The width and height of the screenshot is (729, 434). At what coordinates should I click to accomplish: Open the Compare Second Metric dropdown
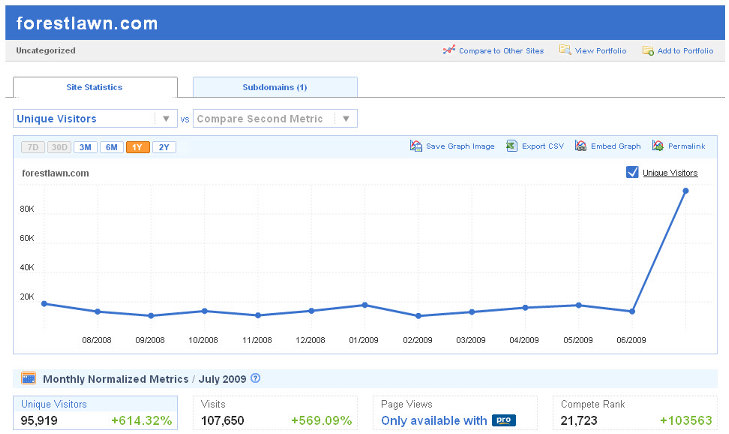coord(275,119)
